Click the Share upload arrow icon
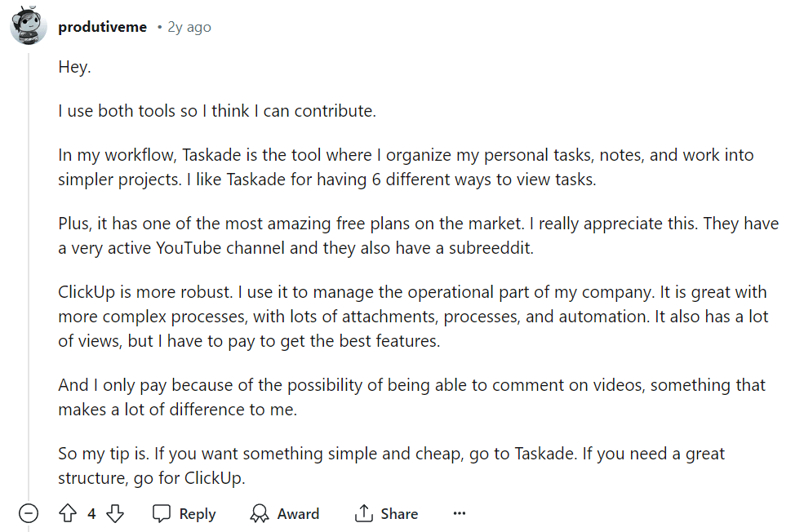 click(363, 513)
